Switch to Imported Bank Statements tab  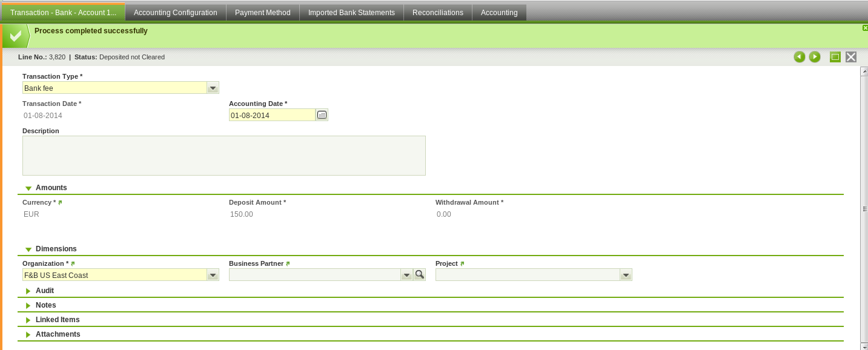[x=351, y=13]
